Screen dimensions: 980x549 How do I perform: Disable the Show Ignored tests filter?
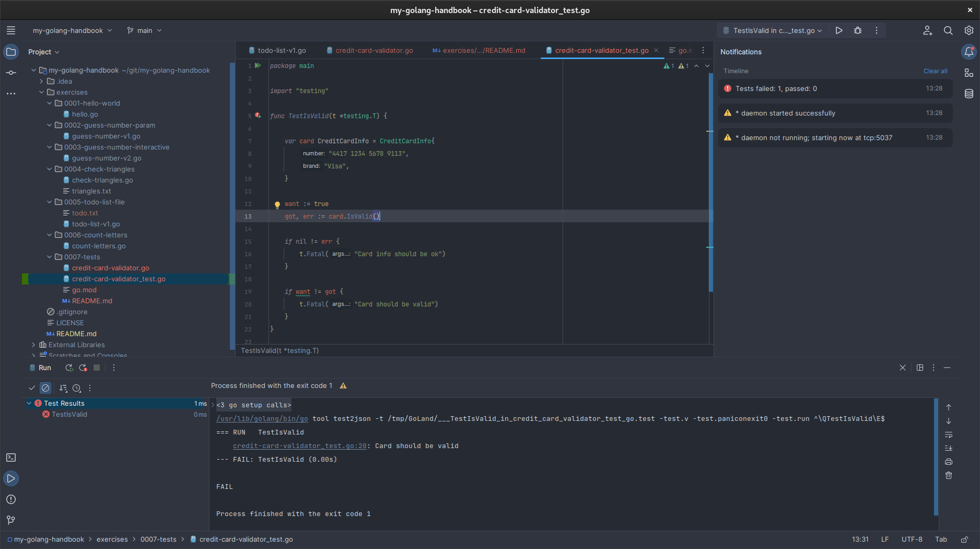tap(45, 388)
